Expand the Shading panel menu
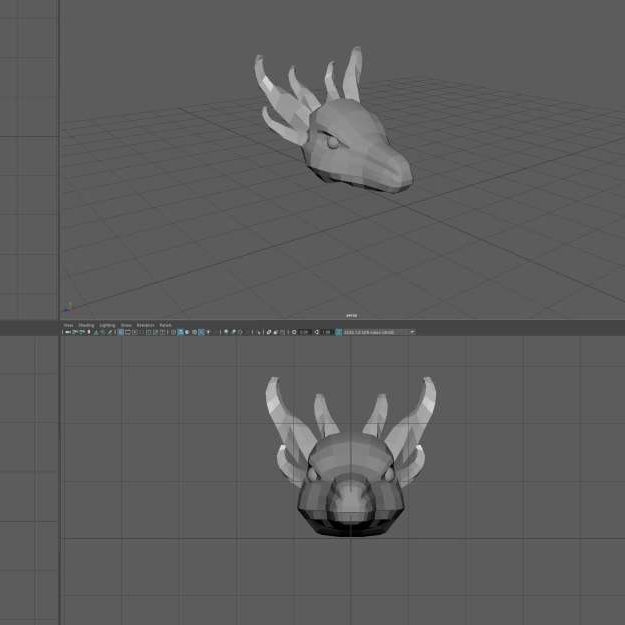625x625 pixels. click(x=86, y=325)
